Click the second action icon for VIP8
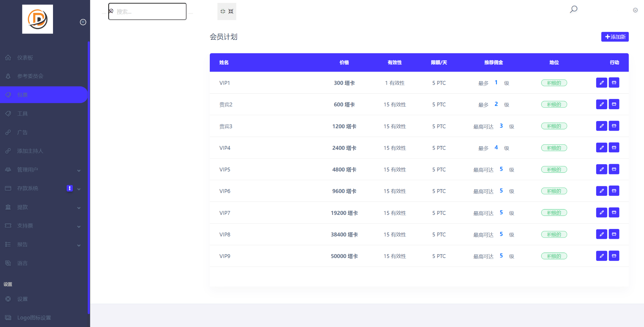The height and width of the screenshot is (327, 644). pos(614,234)
